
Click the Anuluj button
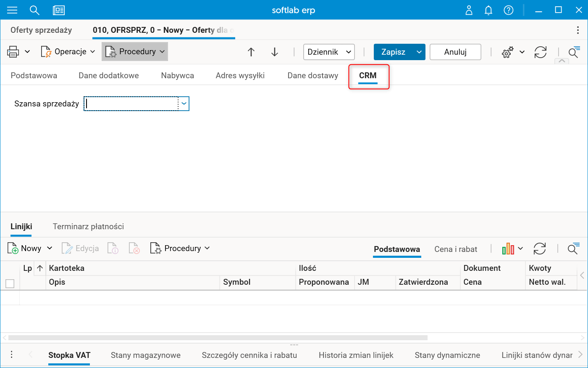click(455, 52)
